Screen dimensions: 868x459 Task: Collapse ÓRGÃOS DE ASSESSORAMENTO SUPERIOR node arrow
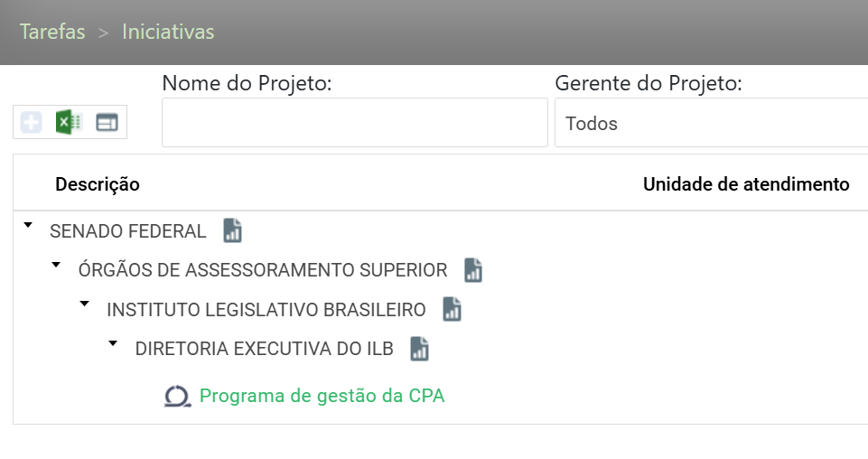tap(57, 264)
